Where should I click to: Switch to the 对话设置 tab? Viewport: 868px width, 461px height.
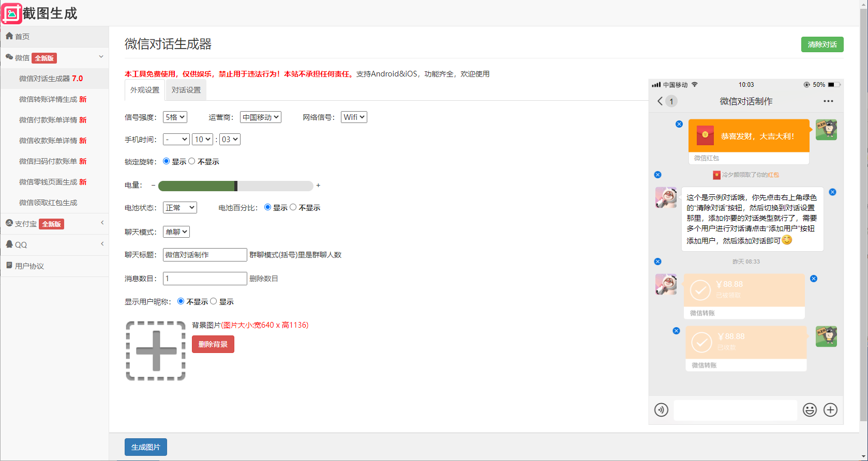pos(186,90)
